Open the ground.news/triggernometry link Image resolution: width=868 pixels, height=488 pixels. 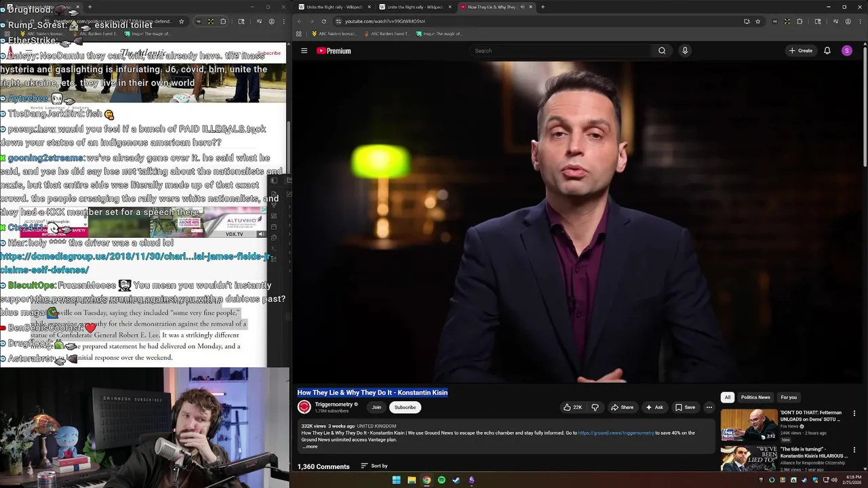coord(616,432)
